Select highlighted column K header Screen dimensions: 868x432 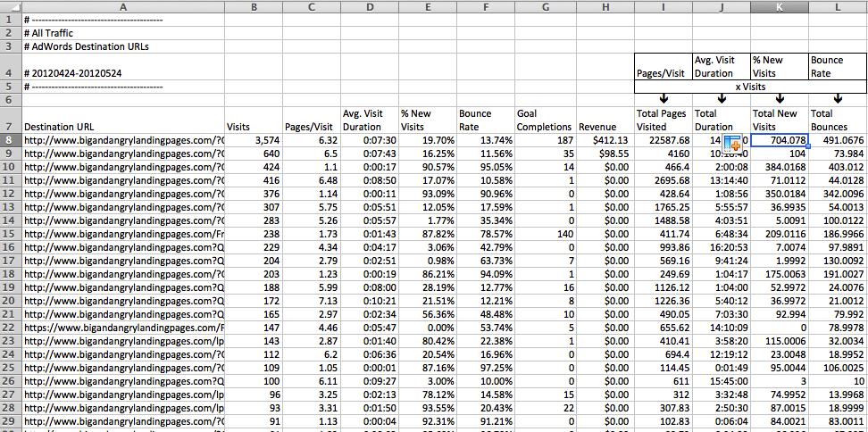pyautogui.click(x=780, y=6)
